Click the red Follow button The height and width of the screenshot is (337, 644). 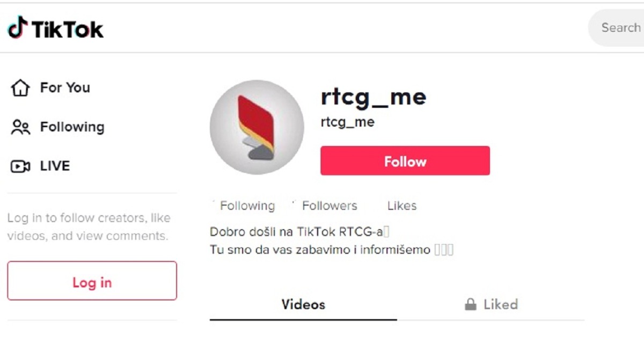405,160
